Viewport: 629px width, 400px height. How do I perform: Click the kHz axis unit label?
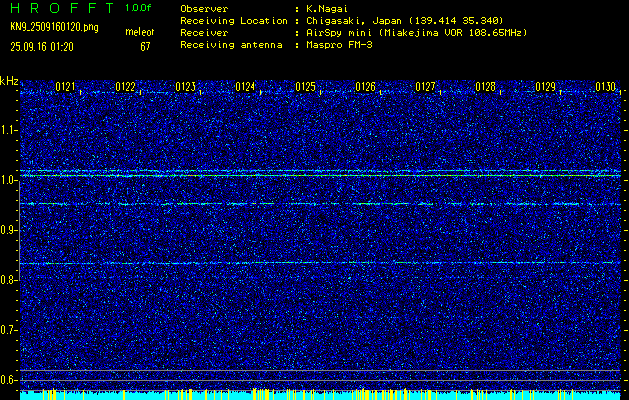[9, 81]
